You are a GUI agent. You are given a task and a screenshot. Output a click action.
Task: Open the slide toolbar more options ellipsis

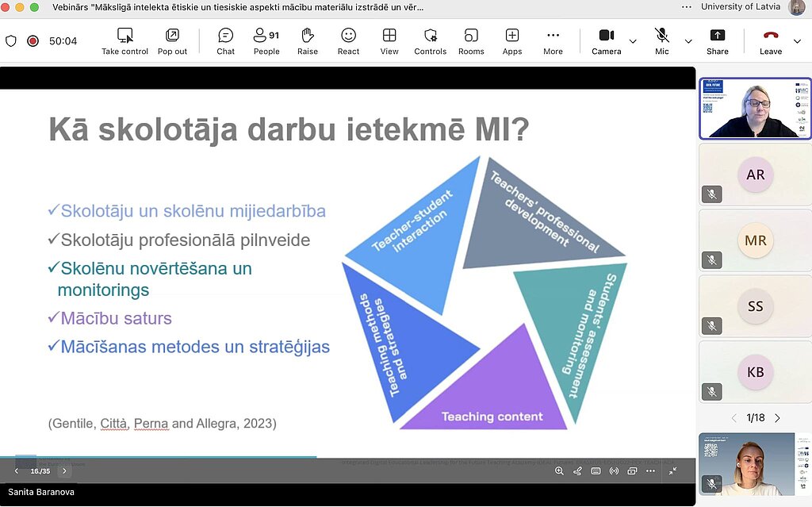pos(650,471)
